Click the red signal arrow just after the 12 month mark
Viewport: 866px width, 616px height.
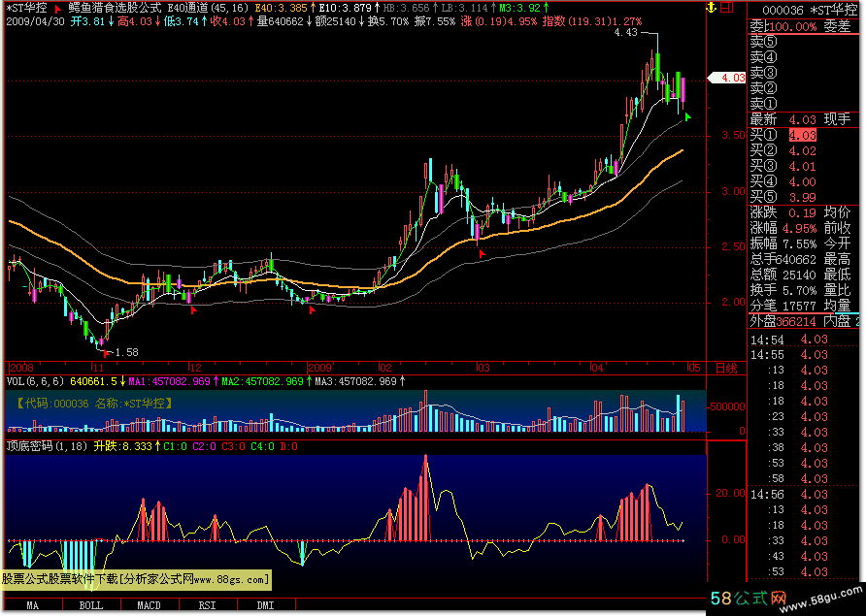pyautogui.click(x=193, y=310)
